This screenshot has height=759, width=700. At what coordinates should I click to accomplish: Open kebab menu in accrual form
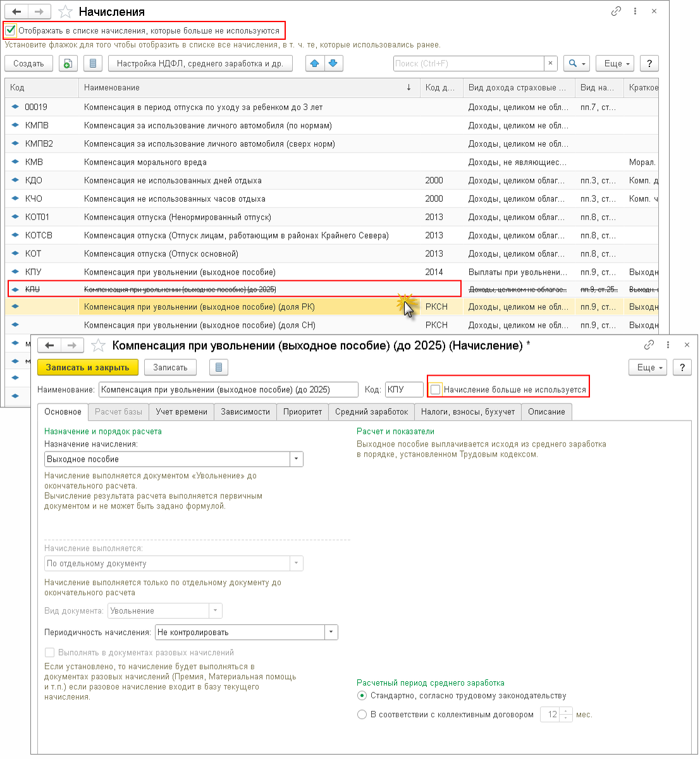point(668,345)
